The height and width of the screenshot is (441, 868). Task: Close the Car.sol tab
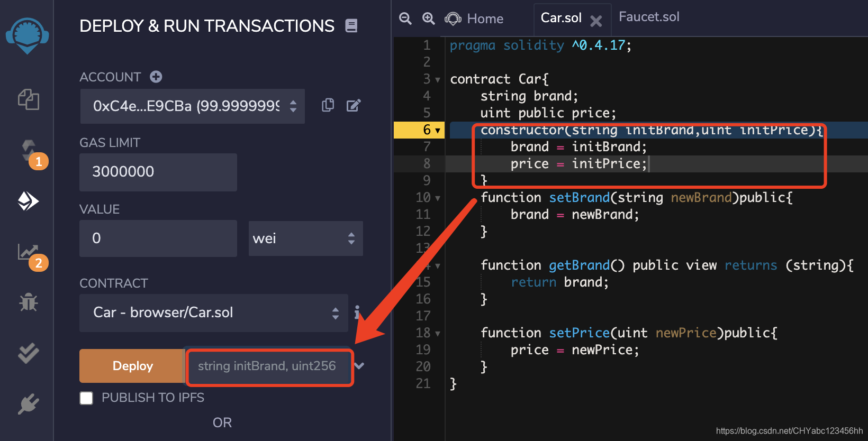596,21
